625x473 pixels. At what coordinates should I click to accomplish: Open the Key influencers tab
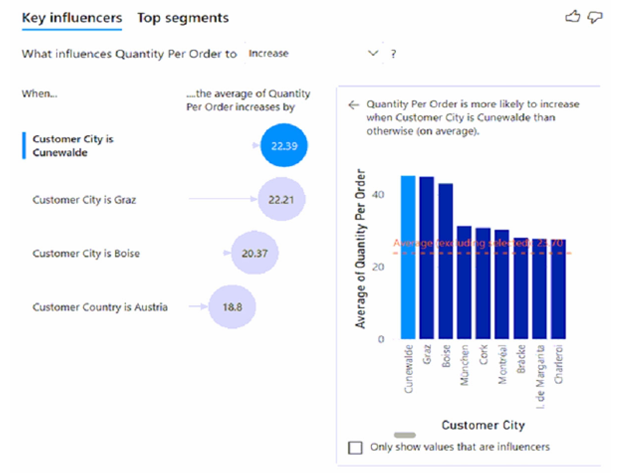point(72,18)
